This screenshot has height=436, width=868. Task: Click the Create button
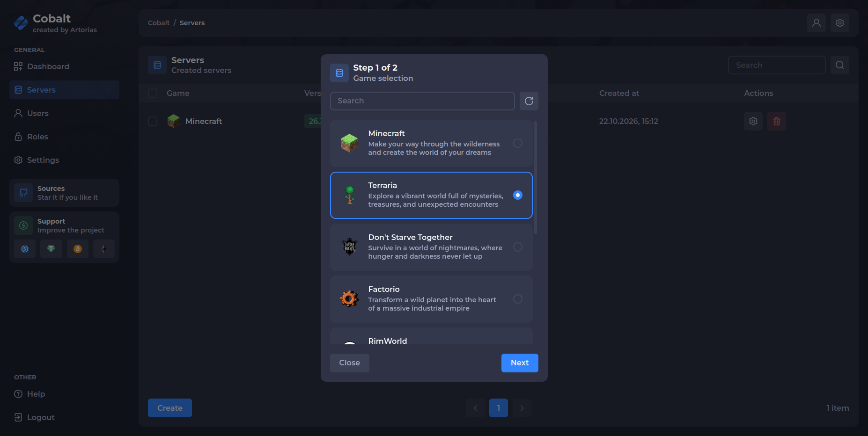(170, 408)
